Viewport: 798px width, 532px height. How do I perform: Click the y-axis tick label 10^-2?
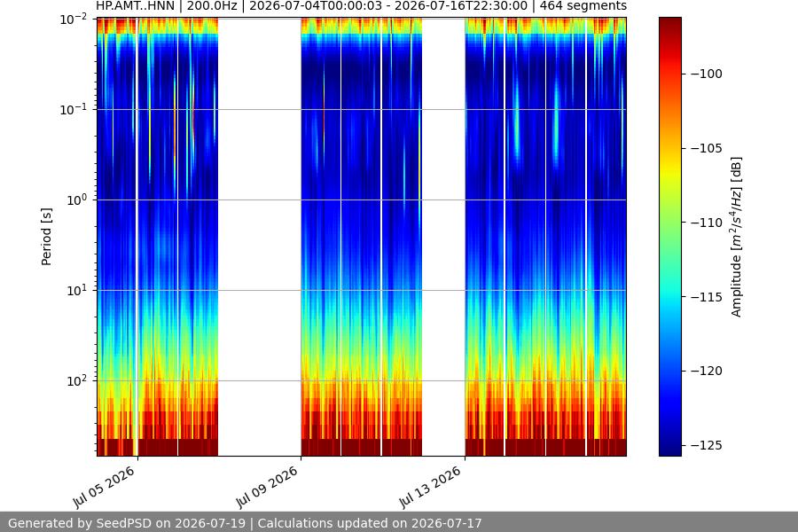[x=74, y=20]
